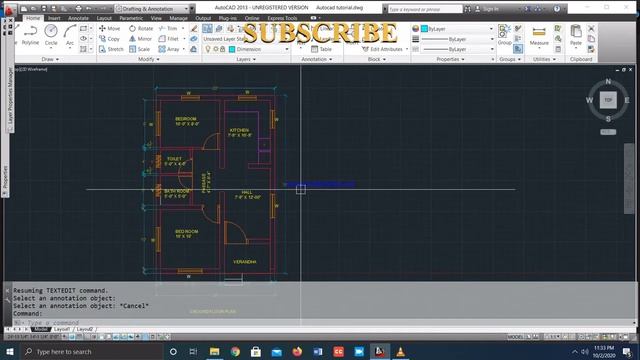Toggle the layer on/off lightbulb for Dimension layer
640x360 pixels.
[x=208, y=49]
